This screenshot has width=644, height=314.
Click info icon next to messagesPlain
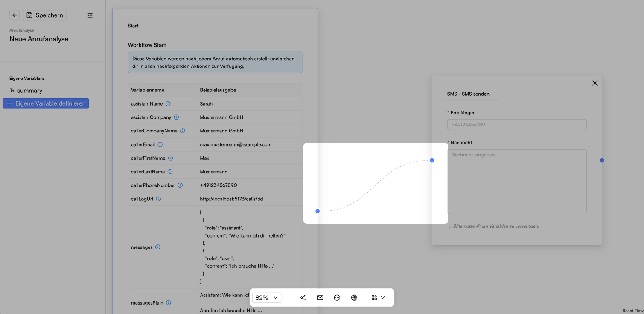click(168, 303)
